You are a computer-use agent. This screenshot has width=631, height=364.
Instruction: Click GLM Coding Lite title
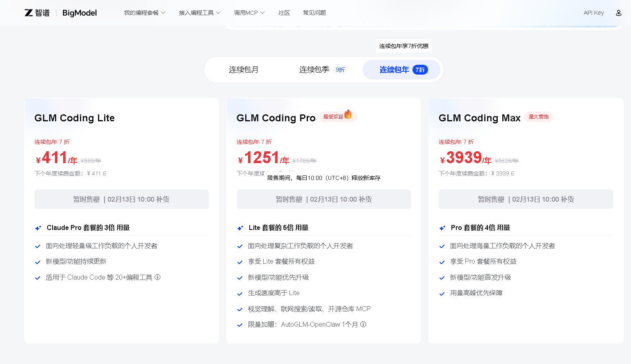75,118
